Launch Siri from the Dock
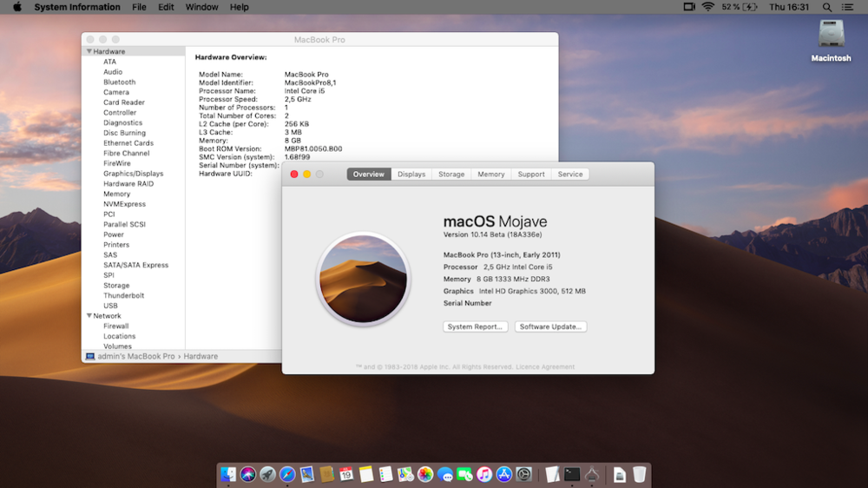 point(248,475)
